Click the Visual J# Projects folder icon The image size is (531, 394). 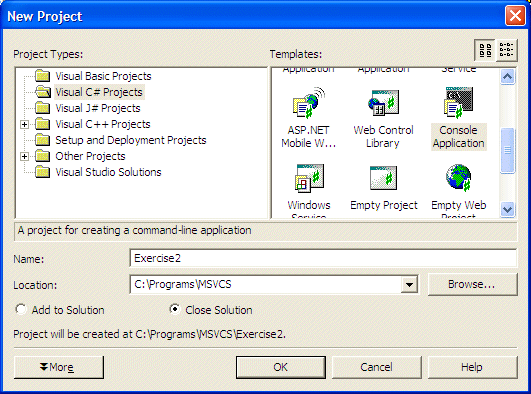(43, 108)
